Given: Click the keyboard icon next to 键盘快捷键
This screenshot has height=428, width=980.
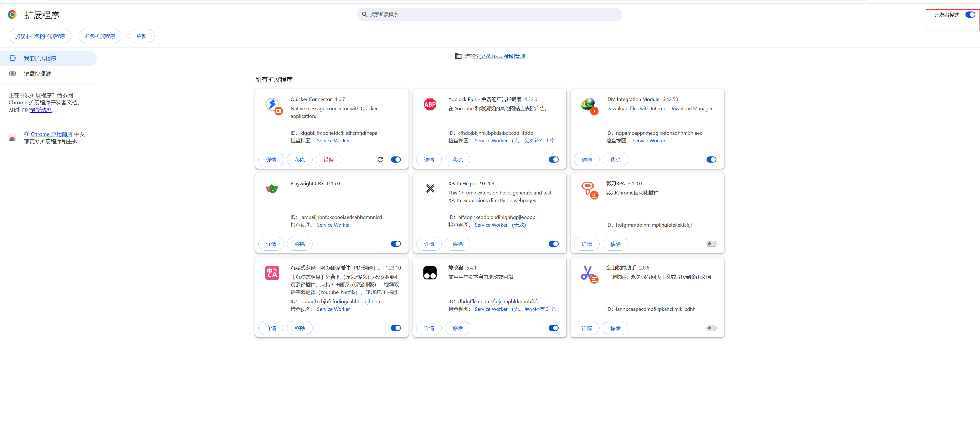Looking at the screenshot, I should 13,73.
